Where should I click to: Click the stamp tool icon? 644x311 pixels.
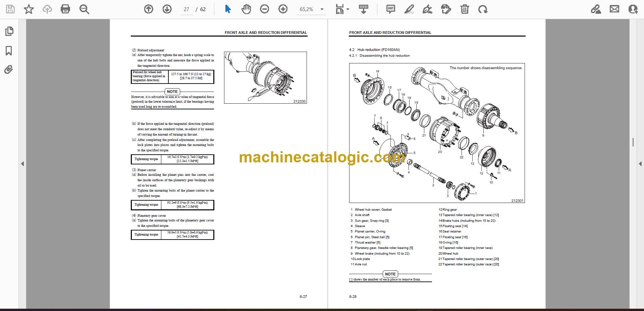point(446,9)
